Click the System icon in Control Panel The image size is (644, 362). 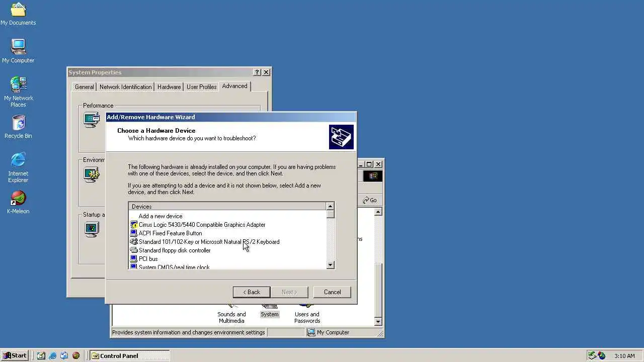[269, 307]
